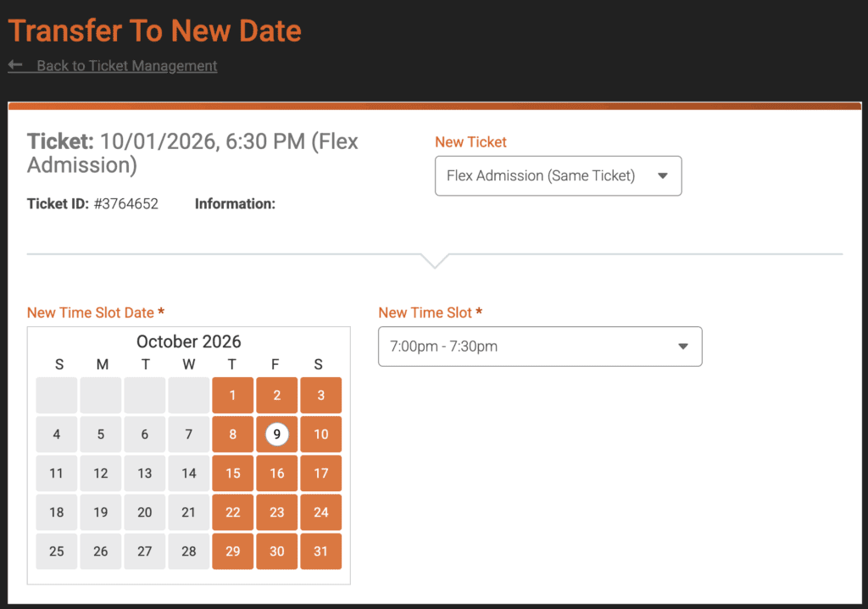Screen dimensions: 868x609
Task: Choose October 31 on the calendar
Action: click(x=321, y=551)
